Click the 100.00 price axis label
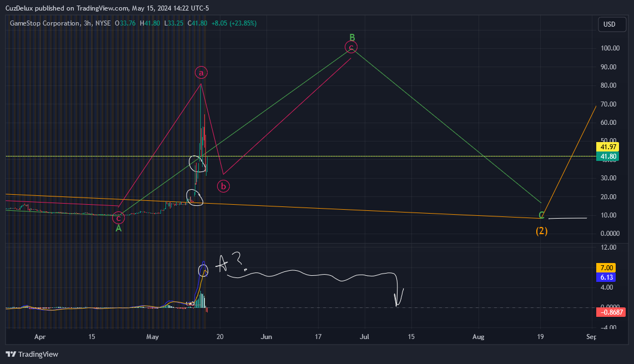 tap(610, 48)
